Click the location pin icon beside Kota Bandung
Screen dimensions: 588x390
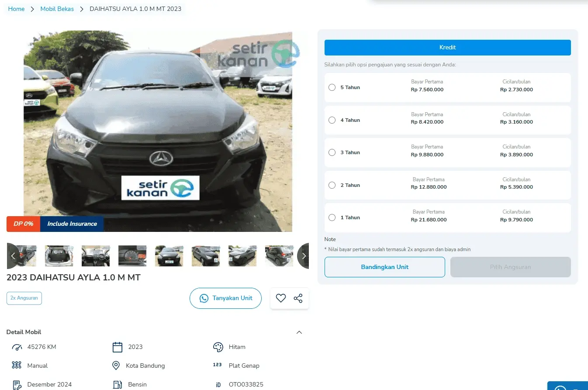116,366
